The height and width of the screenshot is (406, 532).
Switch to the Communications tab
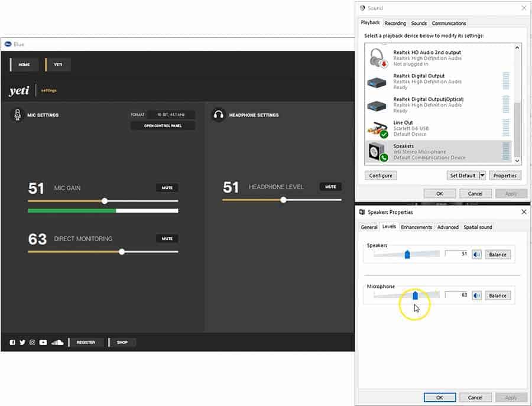click(449, 23)
